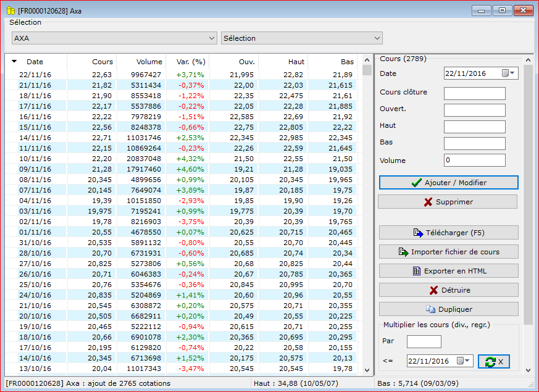
Task: Select the 10/11/16 quotation row
Action: pyautogui.click(x=182, y=159)
